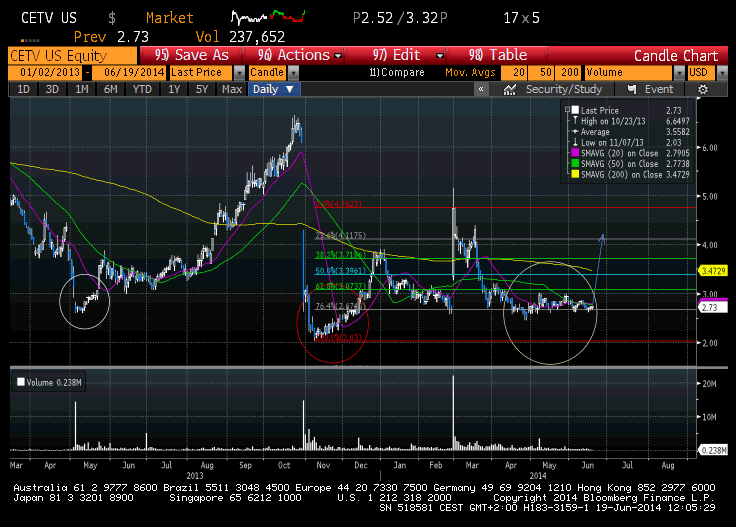Click the Candle chart type field
The image size is (736, 527).
[268, 73]
